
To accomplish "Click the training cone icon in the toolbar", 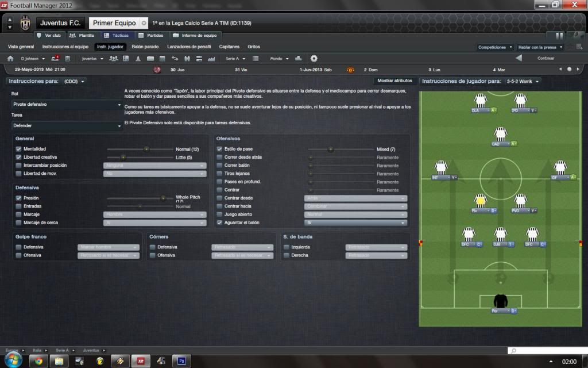I will point(138,59).
